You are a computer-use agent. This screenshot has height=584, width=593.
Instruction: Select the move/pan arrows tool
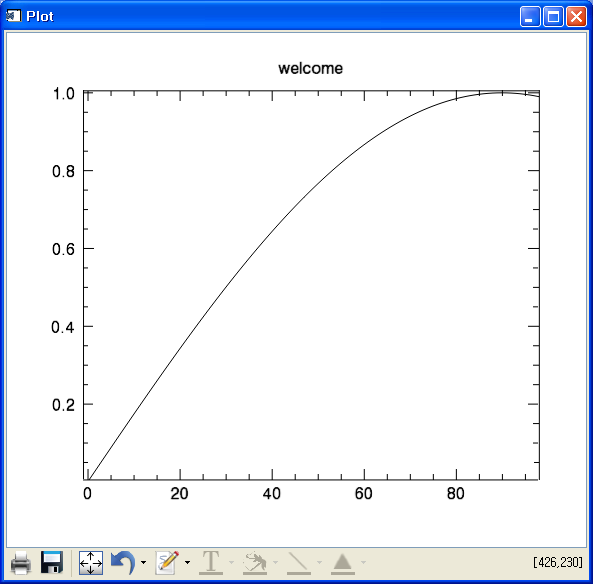[x=91, y=563]
